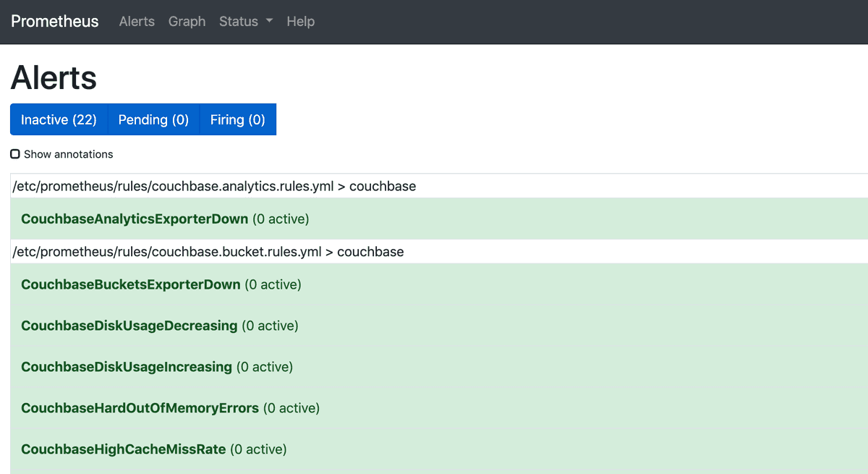Click the CouchbaseHighCacheMissRate rule name link
The width and height of the screenshot is (868, 474).
(122, 449)
